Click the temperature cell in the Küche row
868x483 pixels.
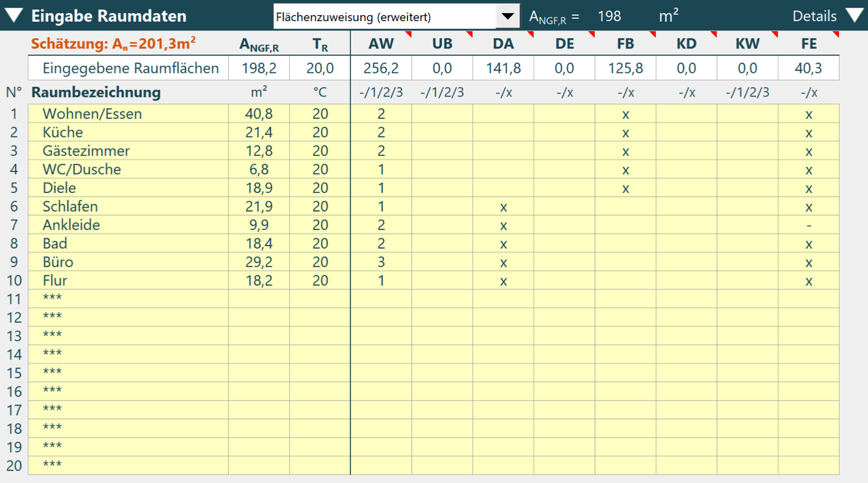click(x=320, y=133)
